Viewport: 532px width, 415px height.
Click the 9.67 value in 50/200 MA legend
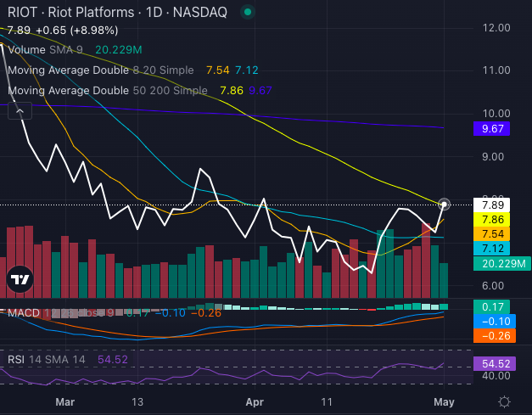(260, 91)
